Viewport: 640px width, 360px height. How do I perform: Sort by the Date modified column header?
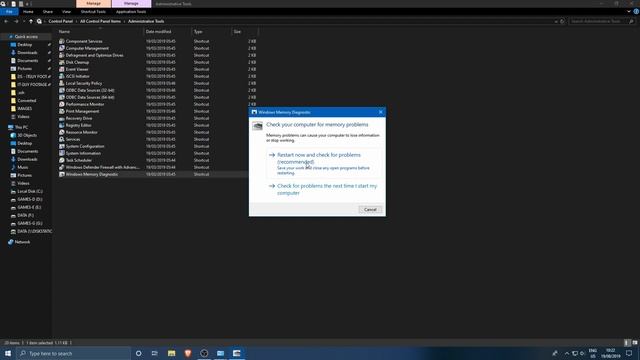[x=168, y=31]
